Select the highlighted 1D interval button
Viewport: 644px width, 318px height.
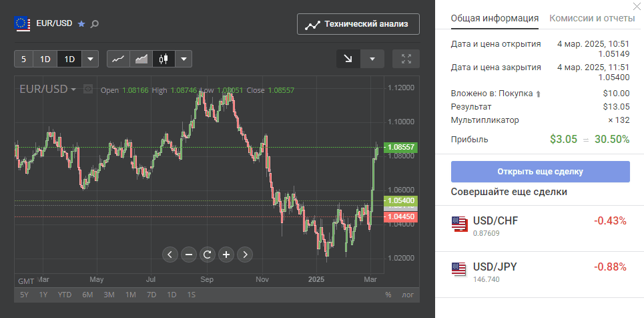click(70, 59)
